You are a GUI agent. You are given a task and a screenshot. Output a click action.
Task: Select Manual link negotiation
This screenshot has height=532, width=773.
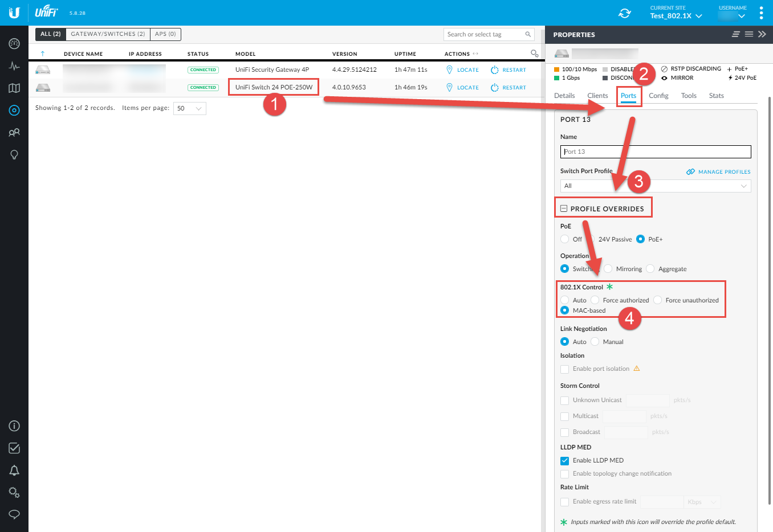tap(595, 342)
